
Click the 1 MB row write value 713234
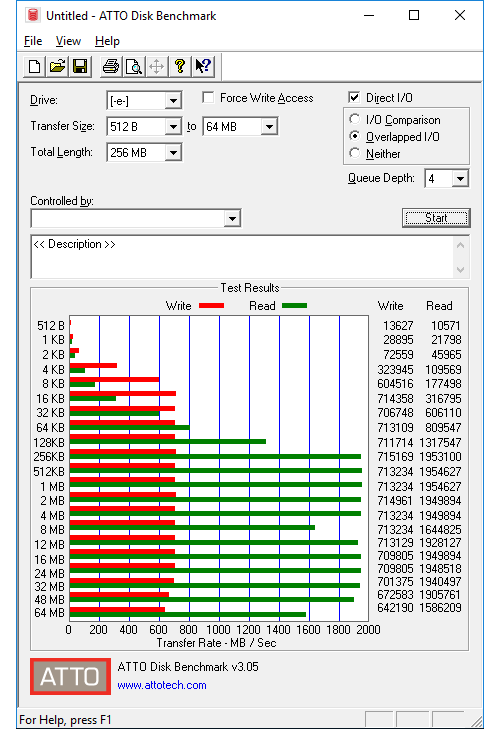click(x=395, y=486)
